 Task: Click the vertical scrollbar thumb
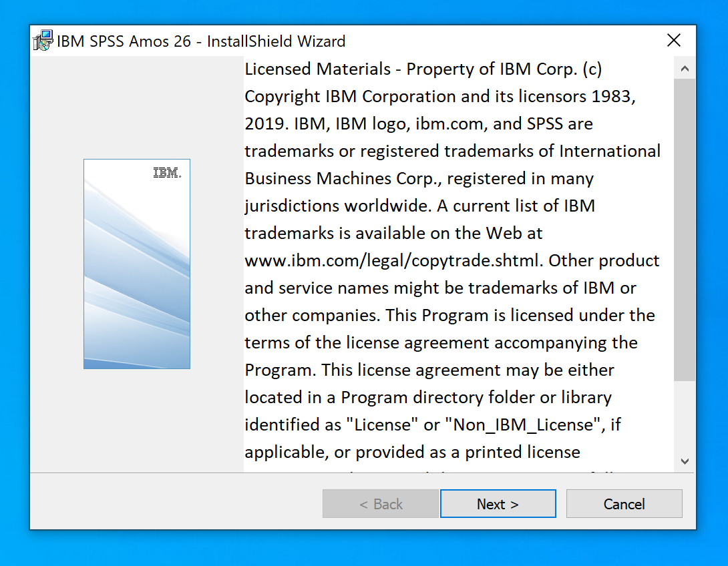(x=684, y=227)
